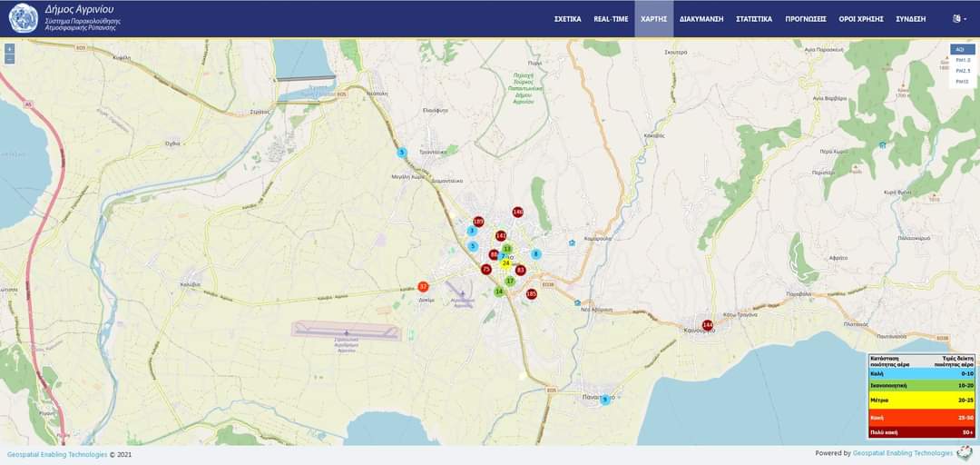
Task: Switch the map layer to PM2.5
Action: click(962, 71)
